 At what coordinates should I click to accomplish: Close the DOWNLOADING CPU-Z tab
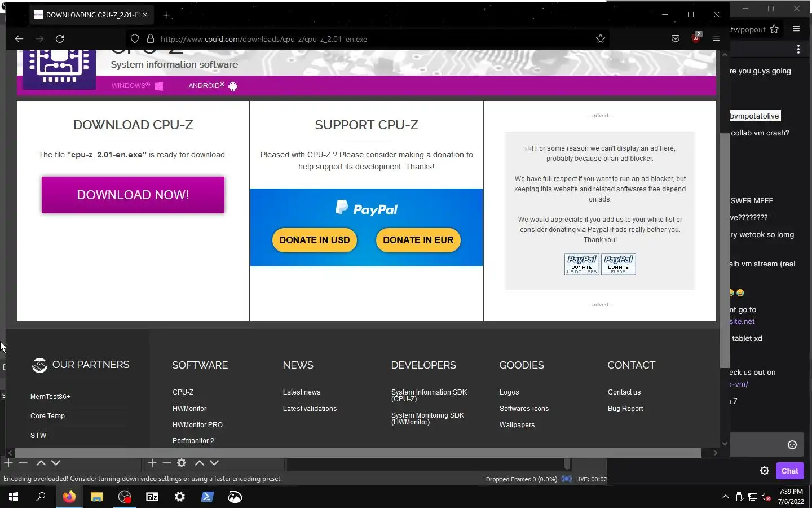145,15
